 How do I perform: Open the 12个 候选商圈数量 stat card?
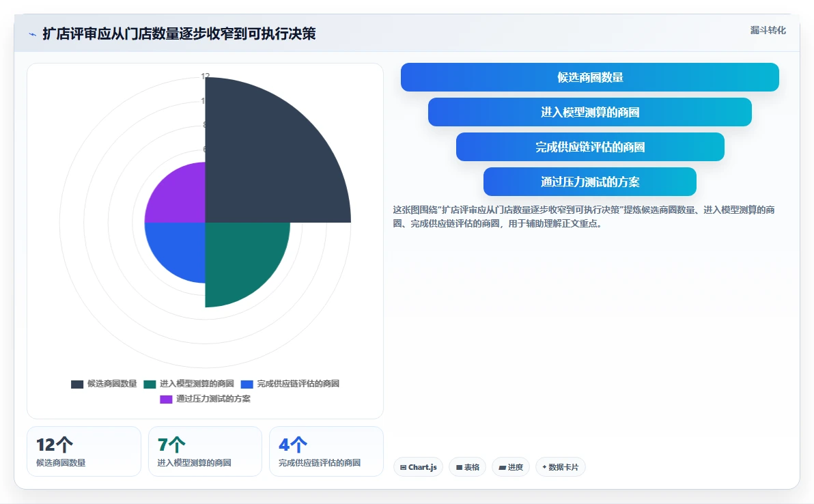(84, 451)
